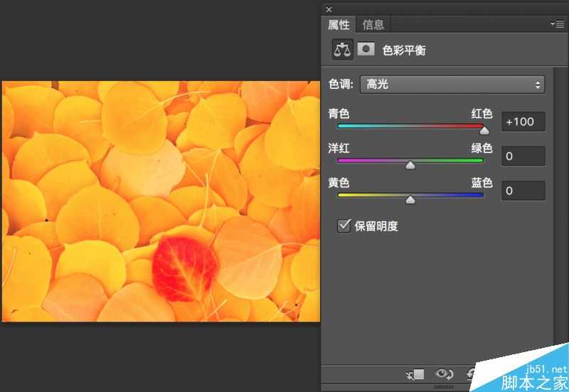Click the 洋红-绿色 slider handle
This screenshot has height=392, width=569.
pos(410,164)
